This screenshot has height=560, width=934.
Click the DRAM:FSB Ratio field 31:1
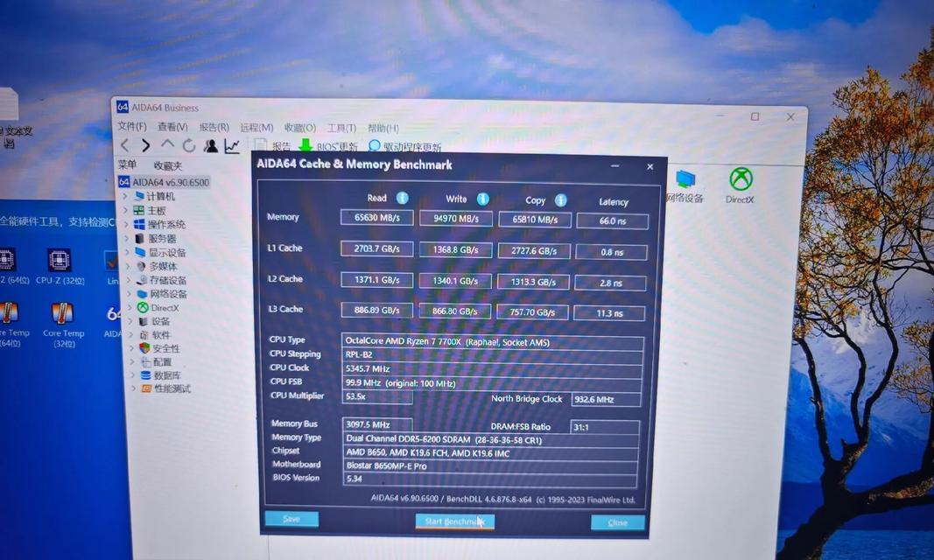coord(605,427)
